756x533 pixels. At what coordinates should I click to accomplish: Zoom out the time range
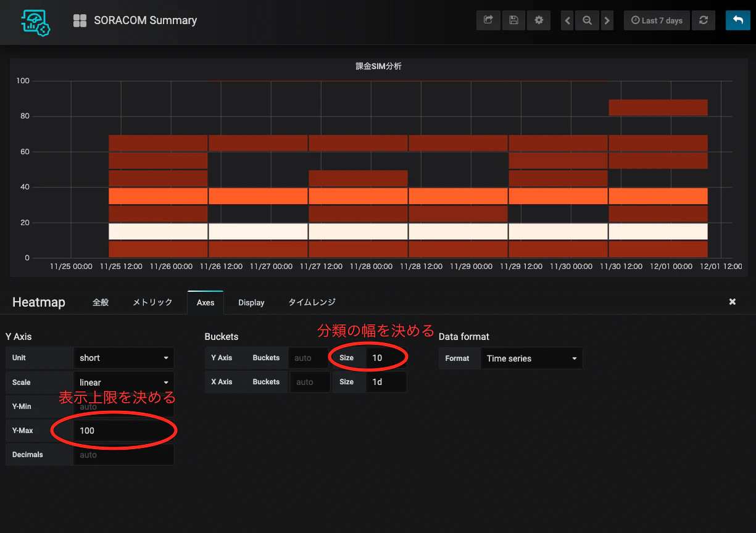[588, 20]
